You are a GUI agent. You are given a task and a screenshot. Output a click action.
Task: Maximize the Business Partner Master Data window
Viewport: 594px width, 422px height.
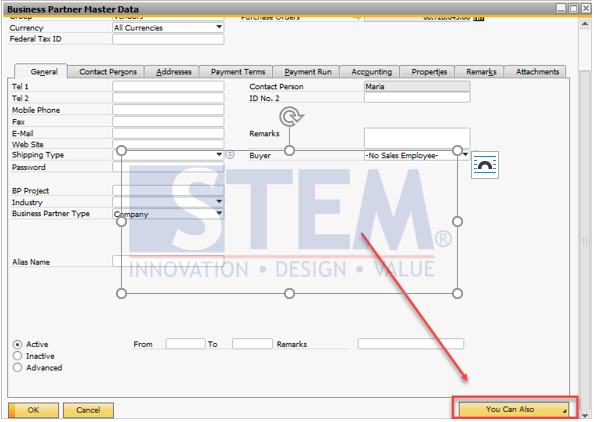point(574,8)
